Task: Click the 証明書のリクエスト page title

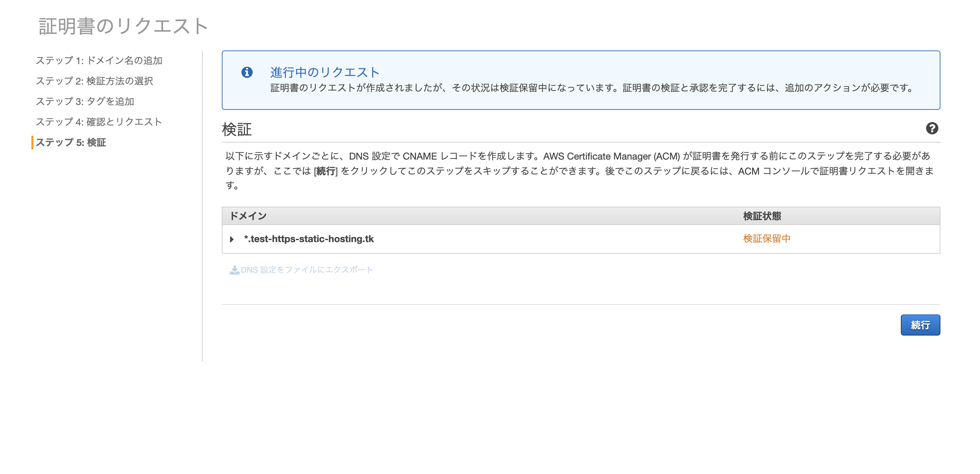Action: (123, 26)
